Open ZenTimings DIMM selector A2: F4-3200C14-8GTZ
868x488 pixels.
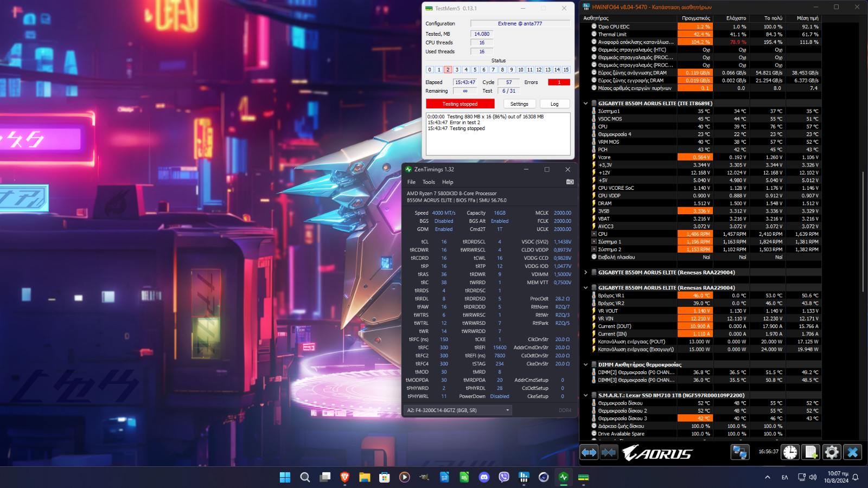(x=458, y=410)
